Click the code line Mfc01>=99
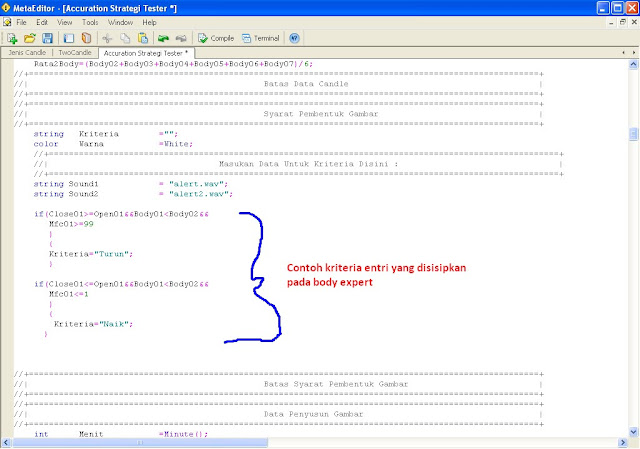Screen dimensions: 640x449 click(x=71, y=224)
